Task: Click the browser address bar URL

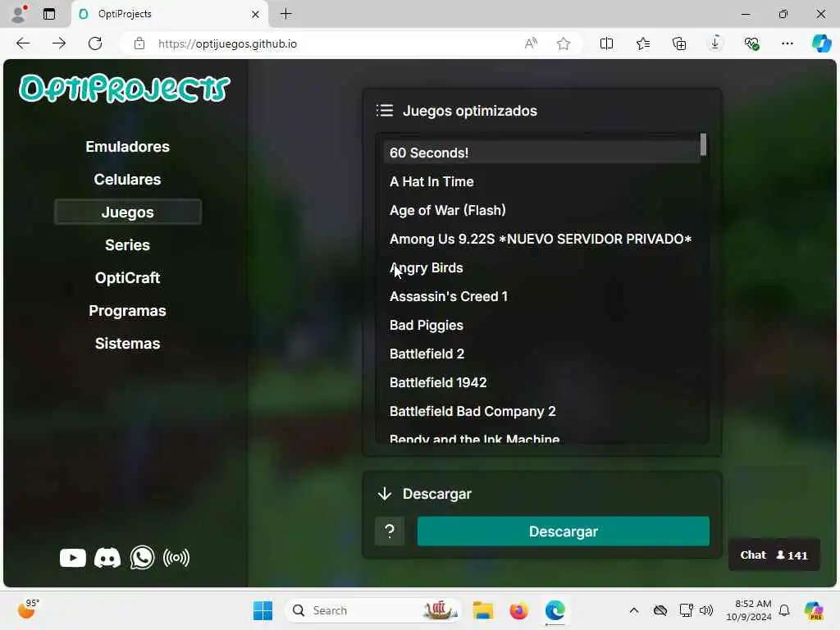Action: (227, 43)
